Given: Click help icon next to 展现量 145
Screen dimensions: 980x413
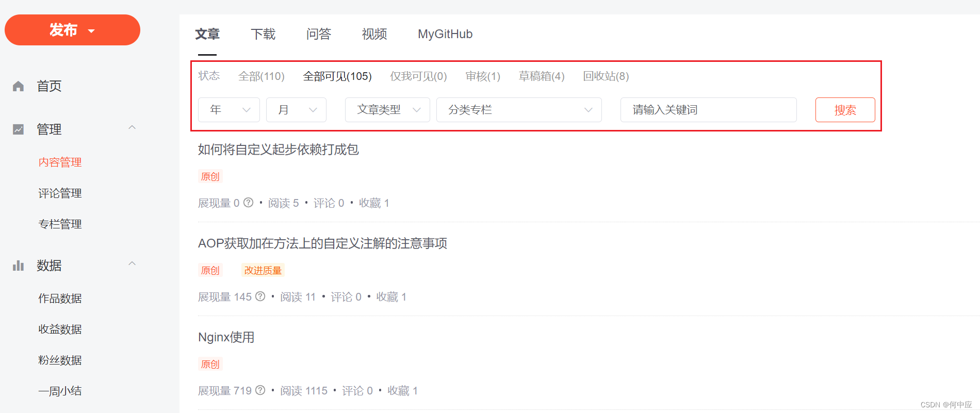Looking at the screenshot, I should [260, 296].
